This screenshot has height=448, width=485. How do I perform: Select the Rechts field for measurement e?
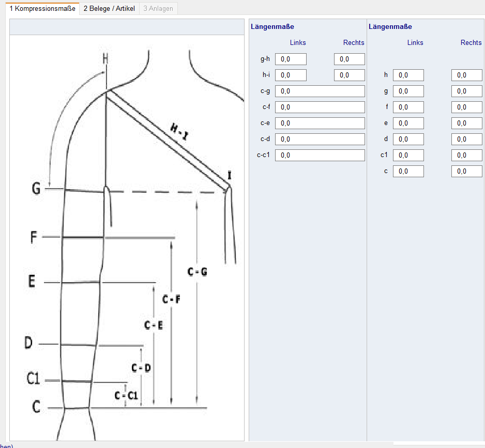point(466,123)
